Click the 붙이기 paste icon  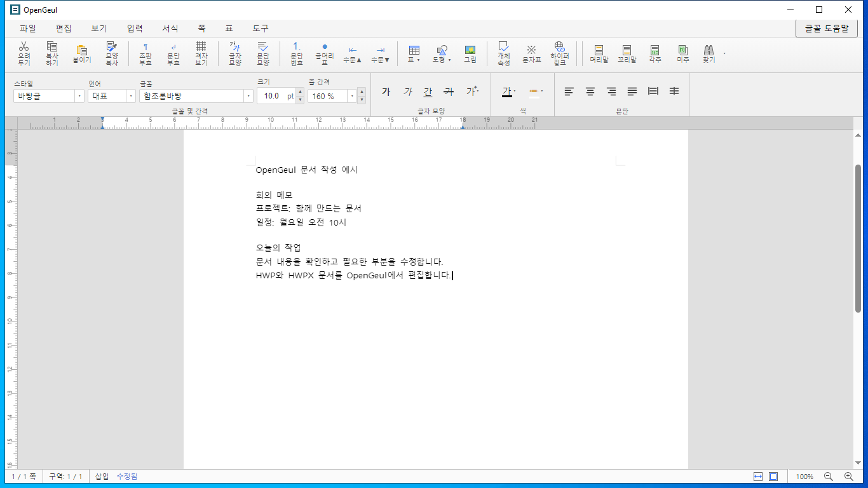[x=82, y=53]
